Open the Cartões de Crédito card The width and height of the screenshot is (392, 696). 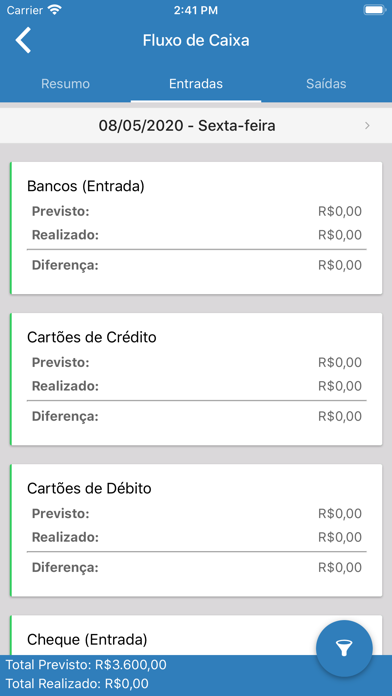tap(196, 379)
